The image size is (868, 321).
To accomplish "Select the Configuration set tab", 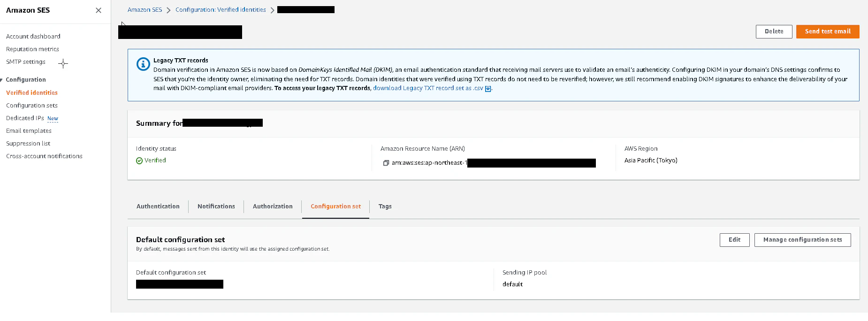I will [336, 206].
